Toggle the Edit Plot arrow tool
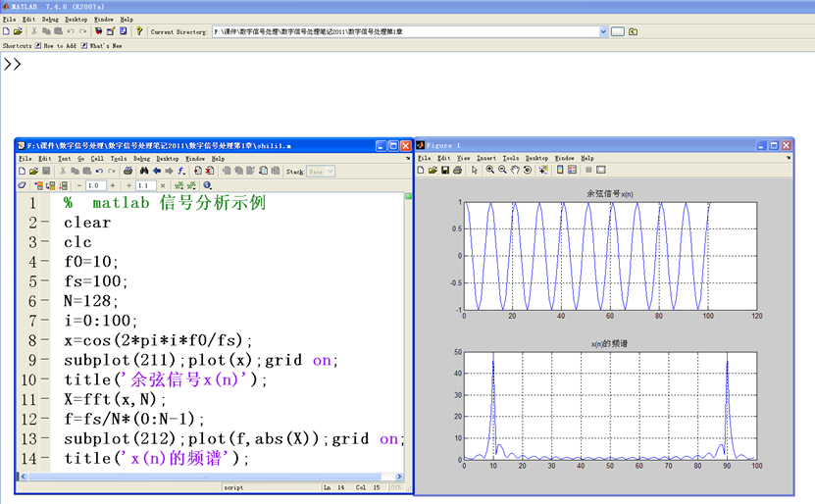This screenshot has height=504, width=815. 474,170
